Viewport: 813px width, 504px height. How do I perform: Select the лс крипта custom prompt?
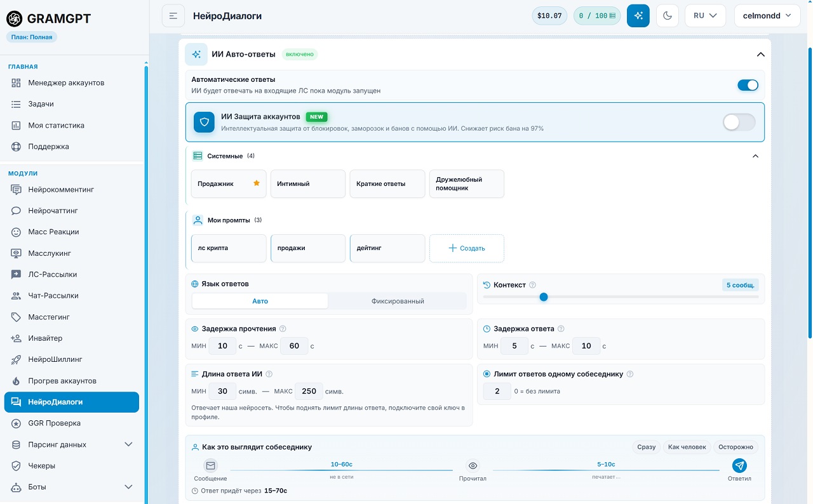[x=229, y=248]
